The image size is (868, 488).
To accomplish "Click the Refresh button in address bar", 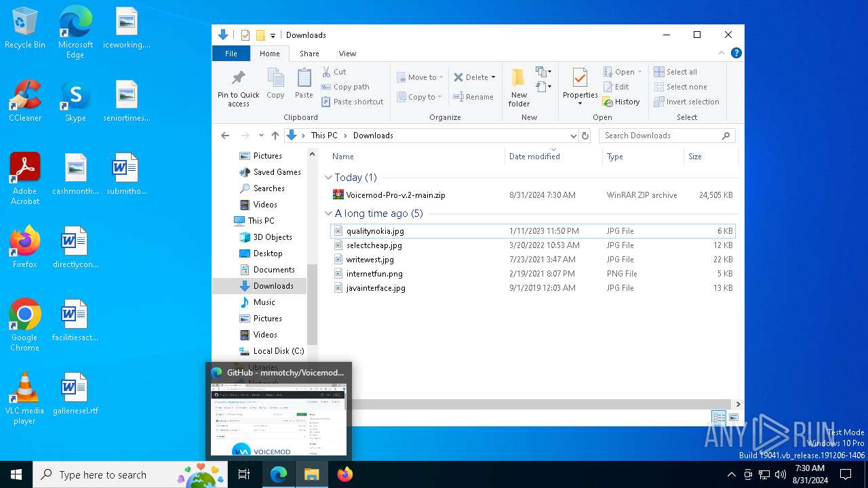I will [x=585, y=136].
